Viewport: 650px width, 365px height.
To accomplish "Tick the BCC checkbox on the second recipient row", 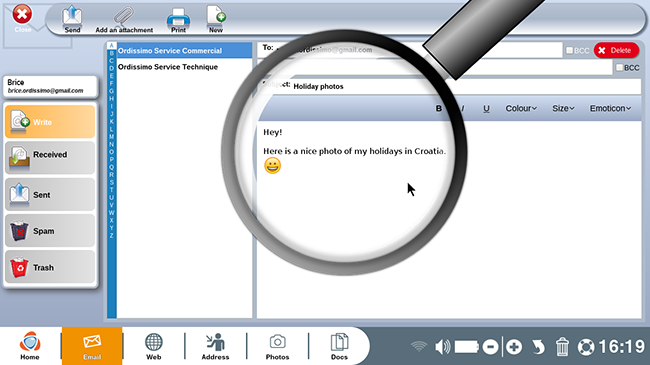I will [619, 67].
